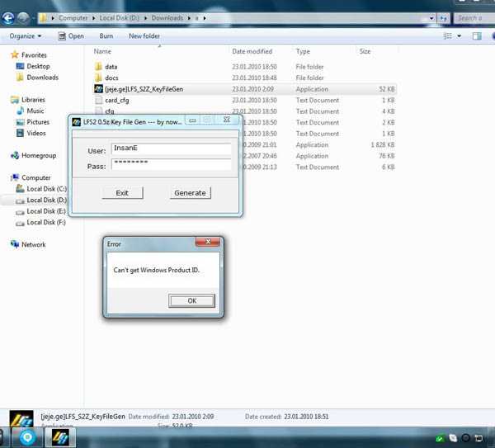Click the Exit button in Key File Gen
The width and height of the screenshot is (495, 448).
122,192
